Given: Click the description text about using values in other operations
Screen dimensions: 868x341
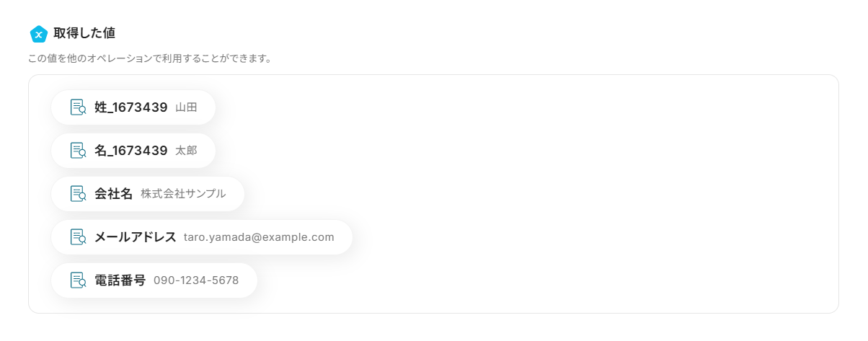Looking at the screenshot, I should point(149,58).
